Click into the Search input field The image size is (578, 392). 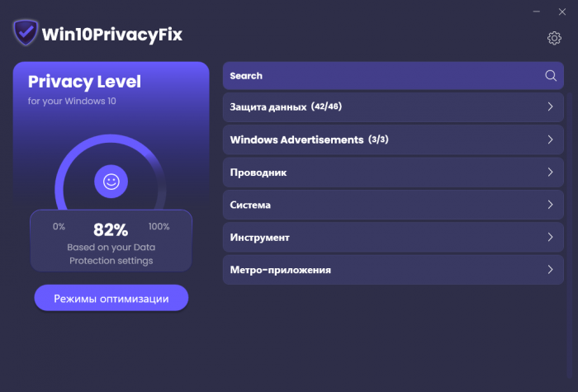pos(372,76)
